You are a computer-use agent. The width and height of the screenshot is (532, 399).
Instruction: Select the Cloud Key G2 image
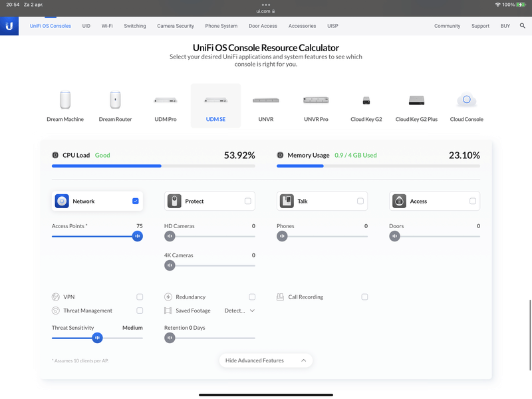click(x=366, y=100)
